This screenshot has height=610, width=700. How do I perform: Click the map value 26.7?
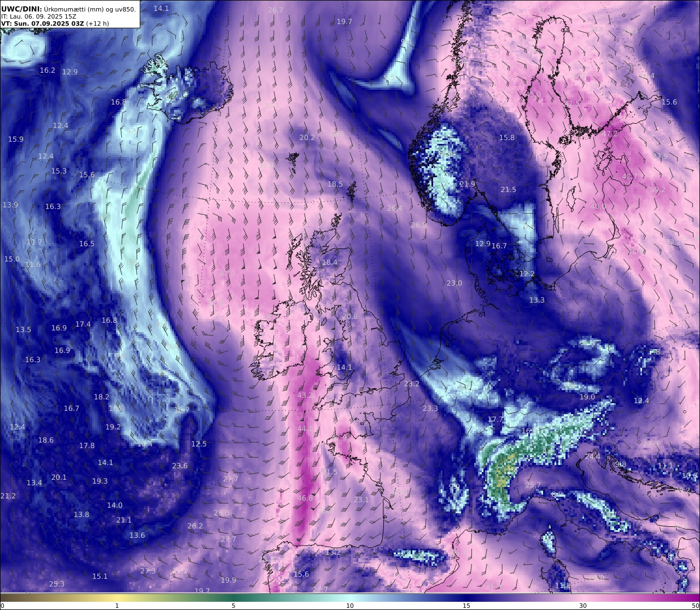click(276, 10)
